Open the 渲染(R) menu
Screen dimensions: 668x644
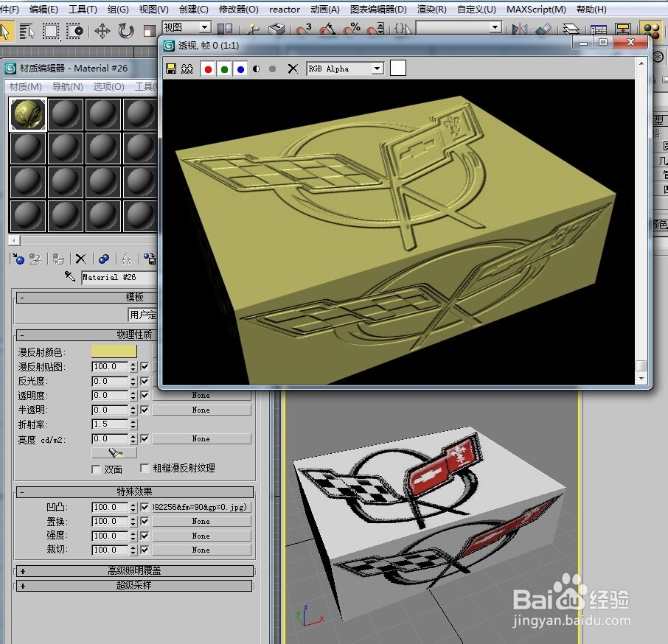coord(431,9)
